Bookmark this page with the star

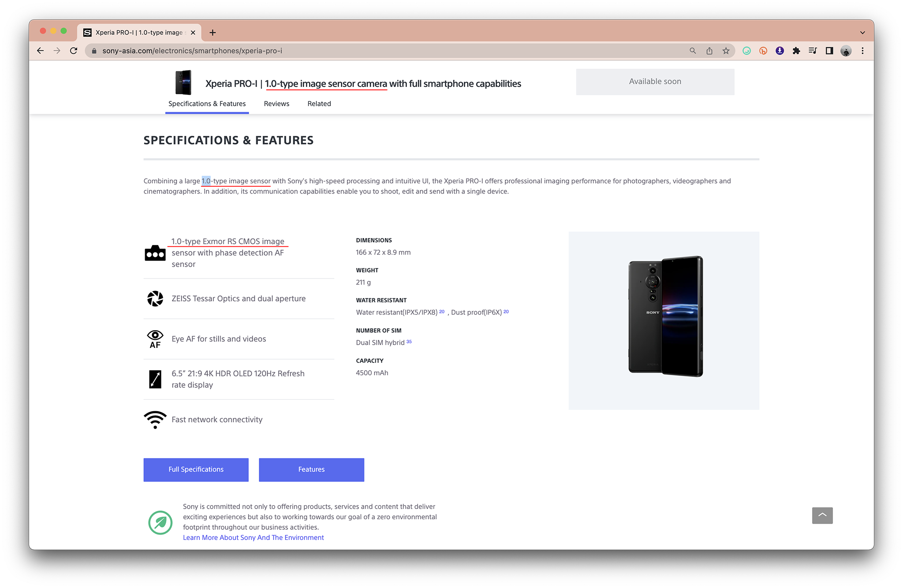tap(726, 51)
